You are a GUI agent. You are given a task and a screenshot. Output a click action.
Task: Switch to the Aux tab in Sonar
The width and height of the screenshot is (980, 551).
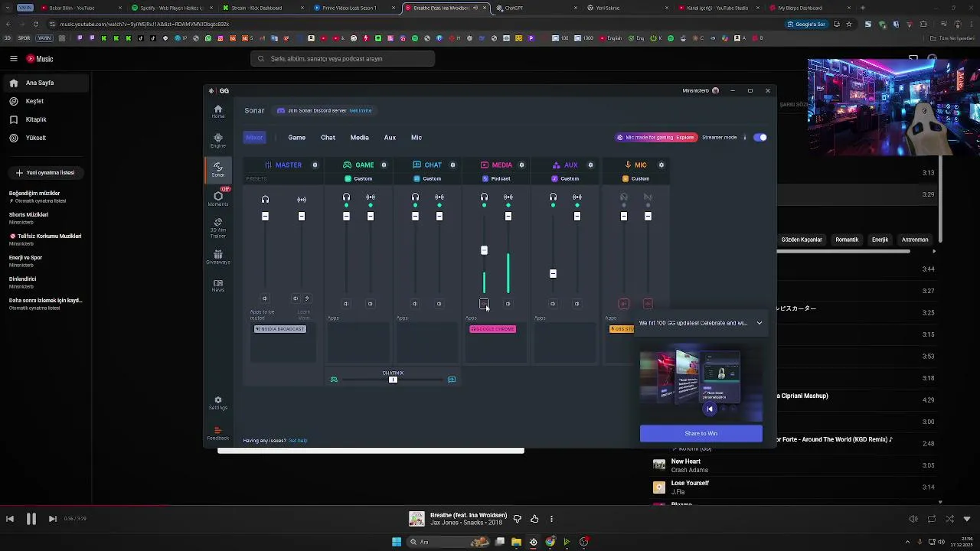click(x=390, y=138)
